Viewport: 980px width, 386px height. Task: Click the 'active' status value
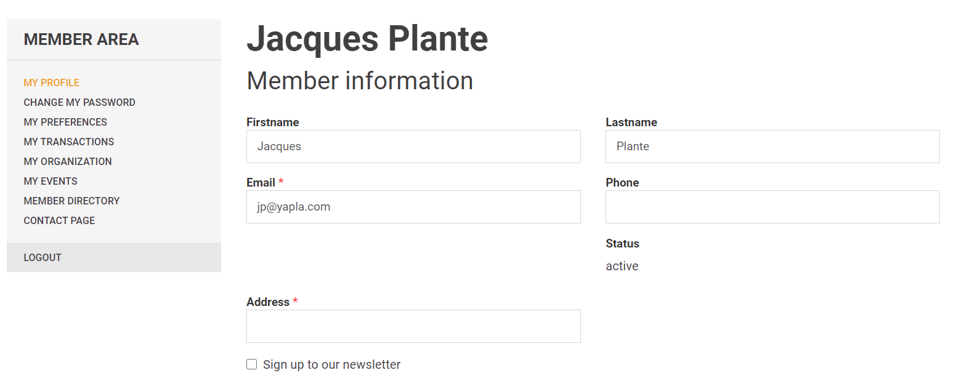(622, 266)
